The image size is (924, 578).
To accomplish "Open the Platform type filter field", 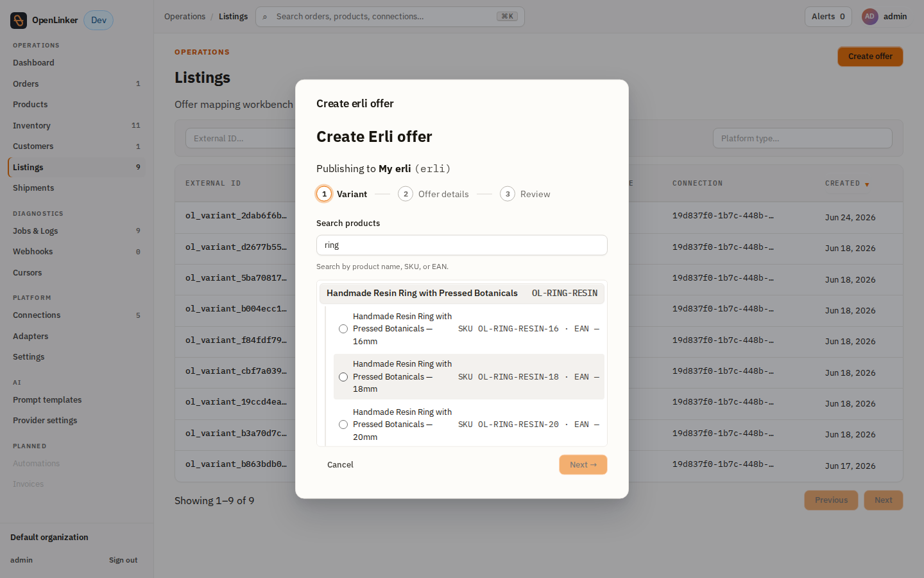I will coord(802,138).
